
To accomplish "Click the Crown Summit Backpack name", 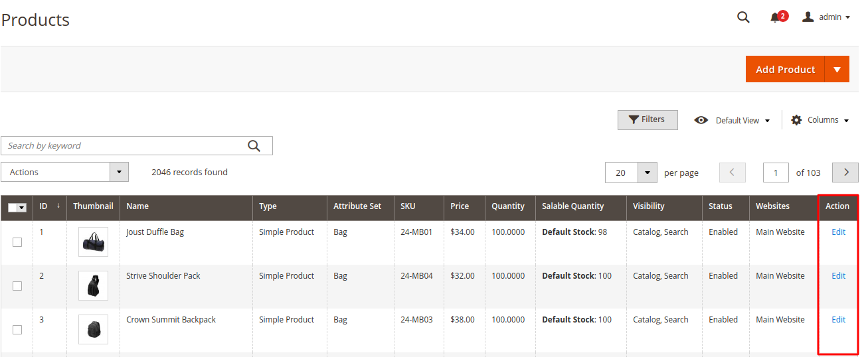I will (171, 320).
